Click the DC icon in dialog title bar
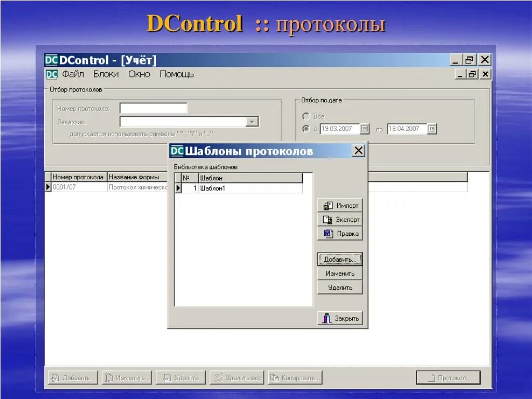532x399 pixels. click(x=177, y=151)
